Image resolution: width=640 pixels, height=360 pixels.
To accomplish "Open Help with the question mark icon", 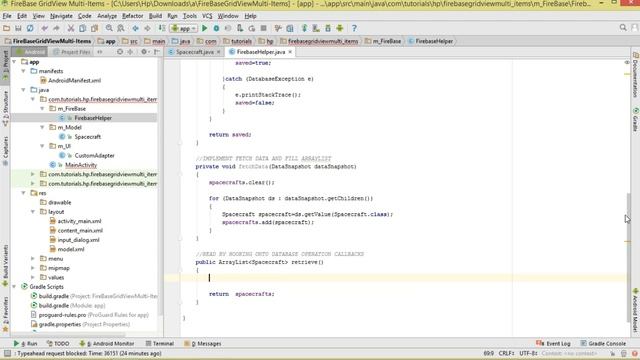I will pyautogui.click(x=354, y=28).
